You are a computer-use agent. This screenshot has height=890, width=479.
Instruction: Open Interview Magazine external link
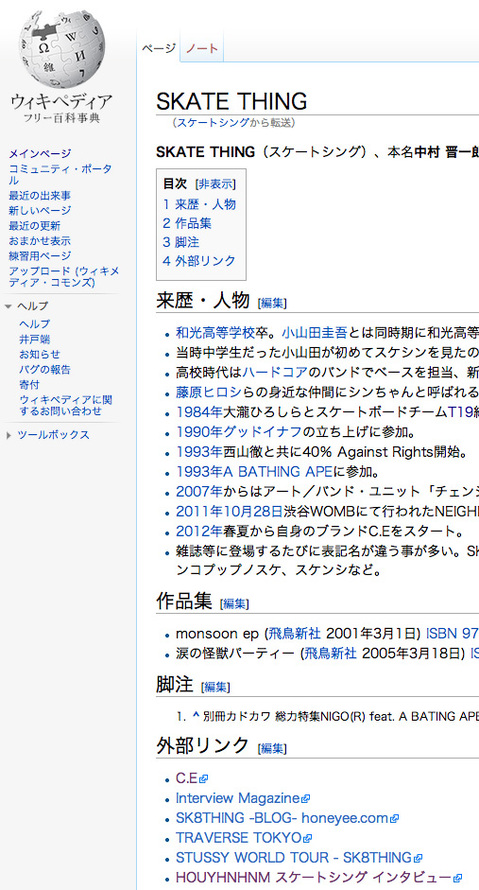point(238,799)
